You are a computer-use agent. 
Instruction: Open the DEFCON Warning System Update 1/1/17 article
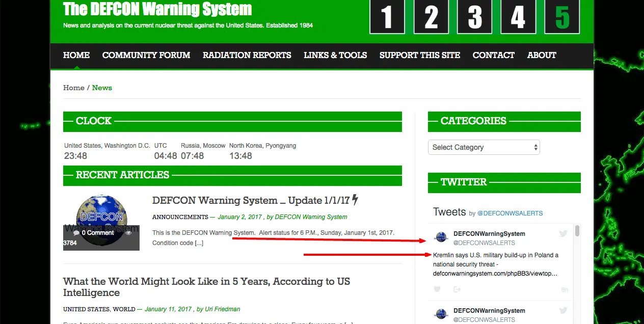click(x=251, y=200)
